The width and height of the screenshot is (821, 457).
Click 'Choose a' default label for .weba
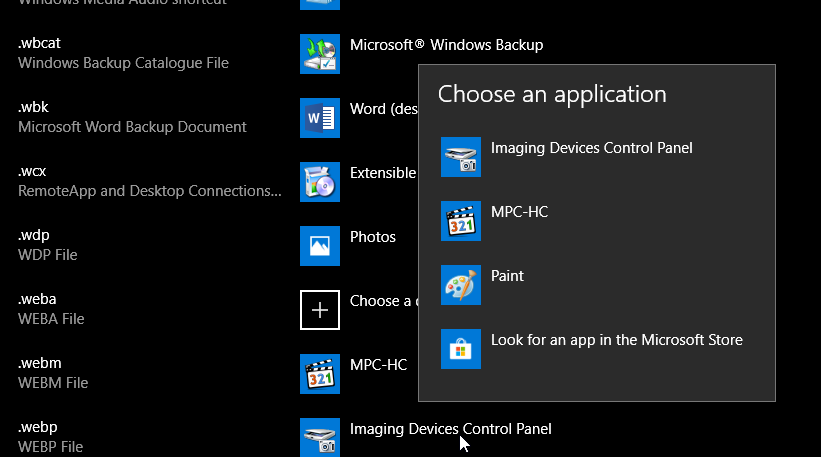[384, 301]
